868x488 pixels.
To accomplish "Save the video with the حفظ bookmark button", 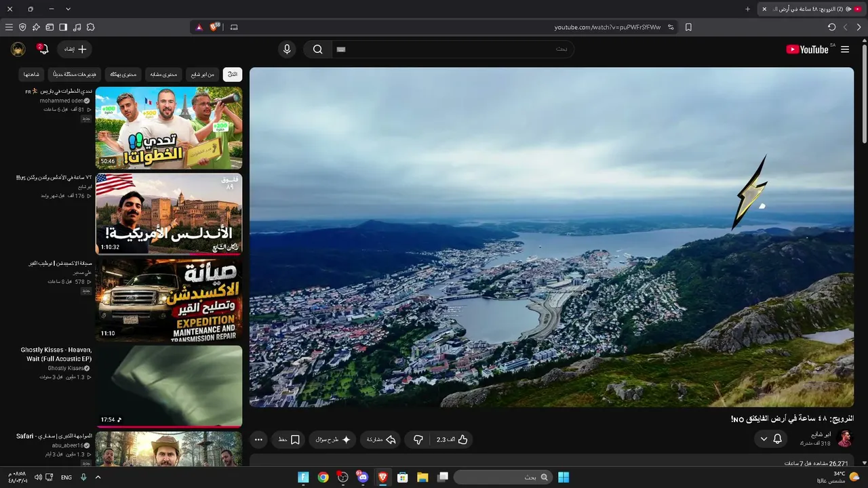I will 289,440.
